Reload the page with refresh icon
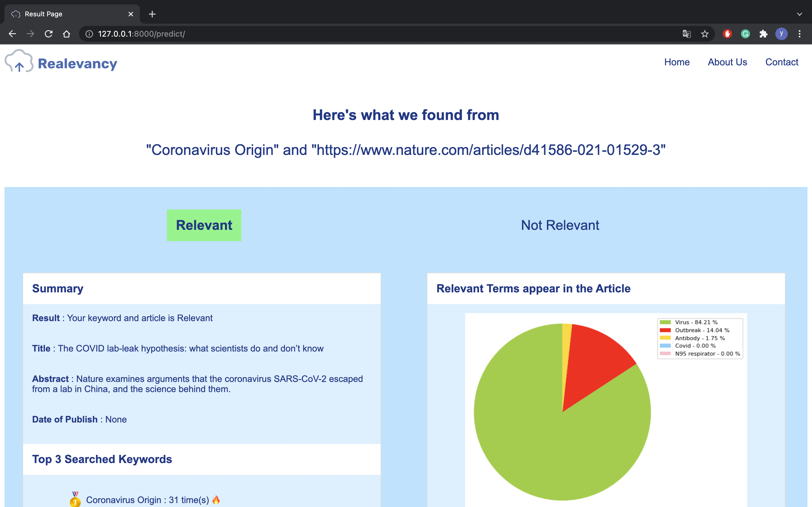812x507 pixels. 49,34
